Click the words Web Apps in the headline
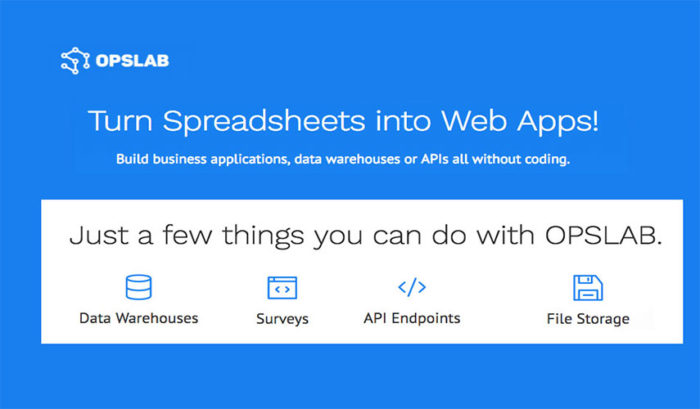This screenshot has height=409, width=700. coord(520,121)
